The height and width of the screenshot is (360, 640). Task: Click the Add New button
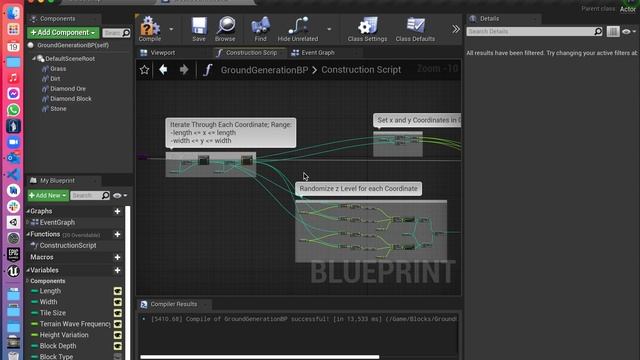pyautogui.click(x=48, y=196)
